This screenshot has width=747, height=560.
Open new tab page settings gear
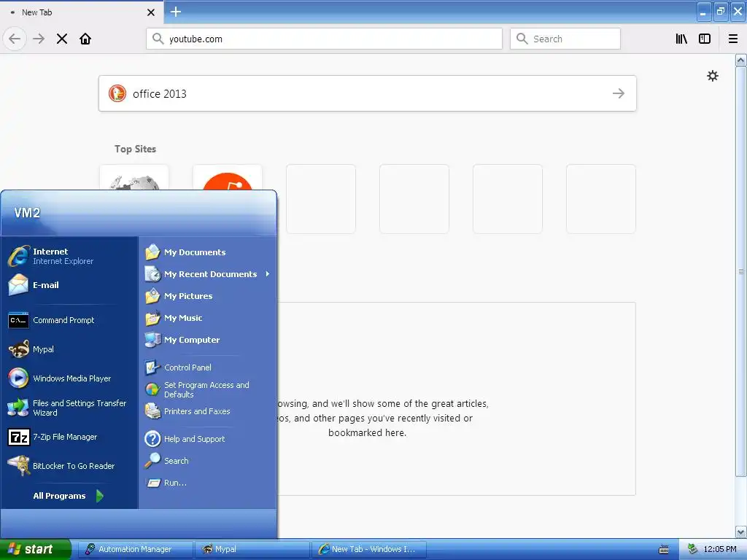pyautogui.click(x=713, y=76)
